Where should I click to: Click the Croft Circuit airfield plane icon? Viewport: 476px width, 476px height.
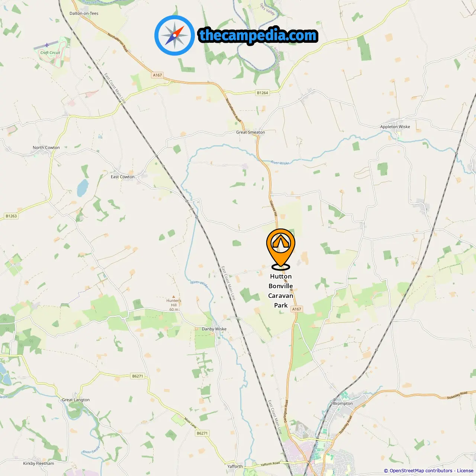[47, 45]
